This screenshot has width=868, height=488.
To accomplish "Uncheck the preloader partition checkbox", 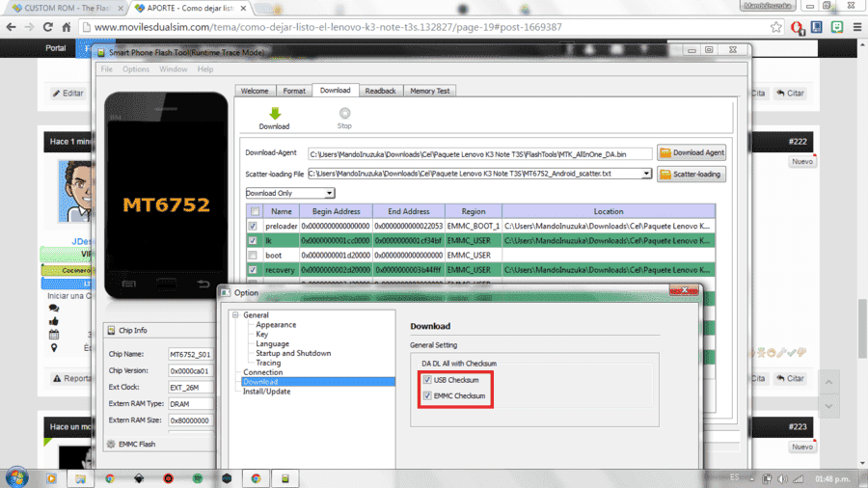I will coord(253,227).
